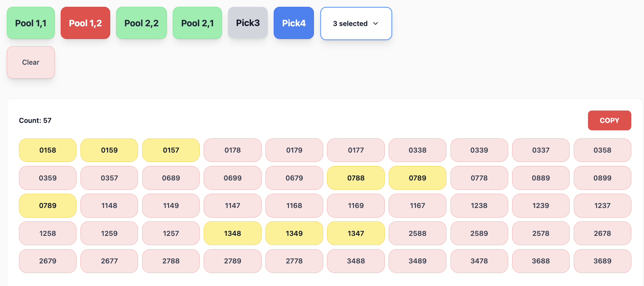The width and height of the screenshot is (644, 286).
Task: Switch to Pick4 mode
Action: pos(294,23)
